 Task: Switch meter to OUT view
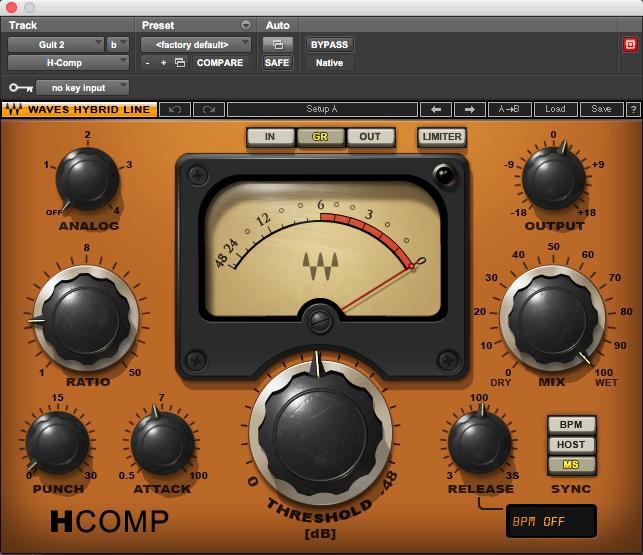(370, 137)
